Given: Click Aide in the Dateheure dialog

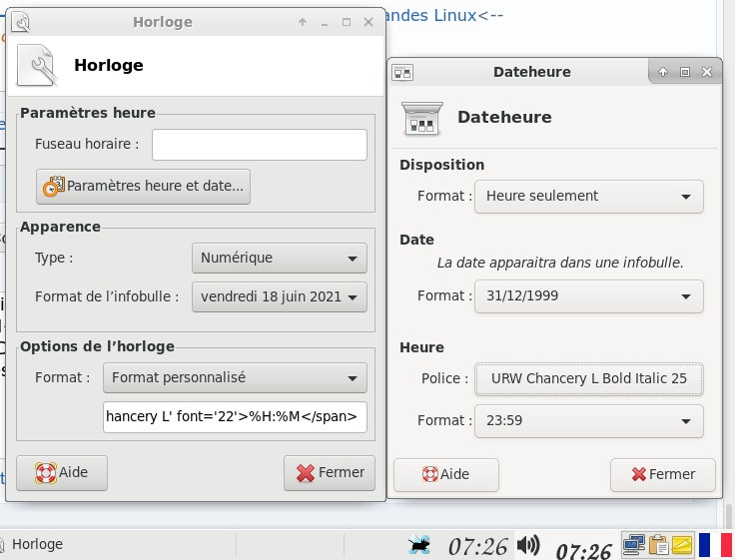Looking at the screenshot, I should [445, 475].
